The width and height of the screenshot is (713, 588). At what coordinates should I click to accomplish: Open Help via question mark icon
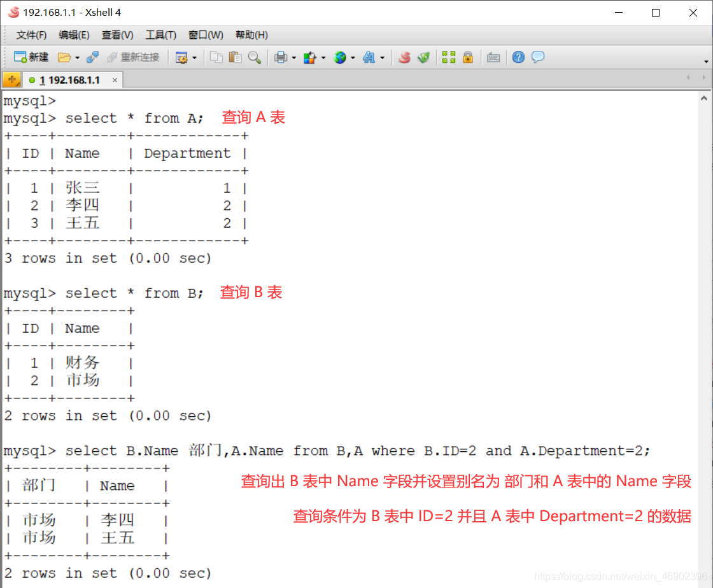(518, 57)
